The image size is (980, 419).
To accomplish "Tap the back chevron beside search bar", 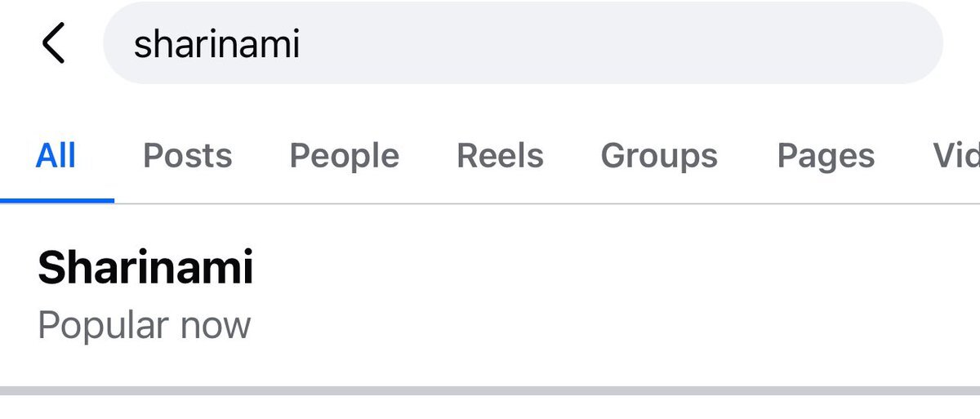I will (53, 43).
